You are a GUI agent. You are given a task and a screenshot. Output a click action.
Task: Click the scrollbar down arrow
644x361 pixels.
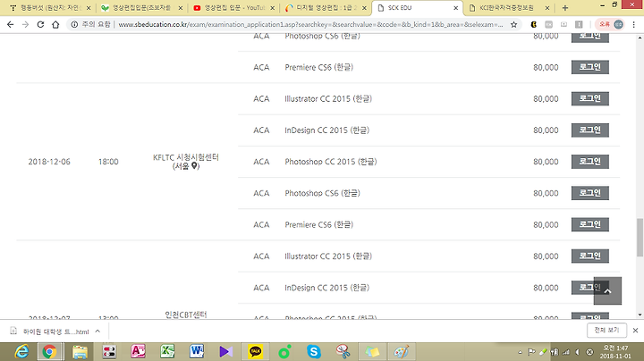640,315
